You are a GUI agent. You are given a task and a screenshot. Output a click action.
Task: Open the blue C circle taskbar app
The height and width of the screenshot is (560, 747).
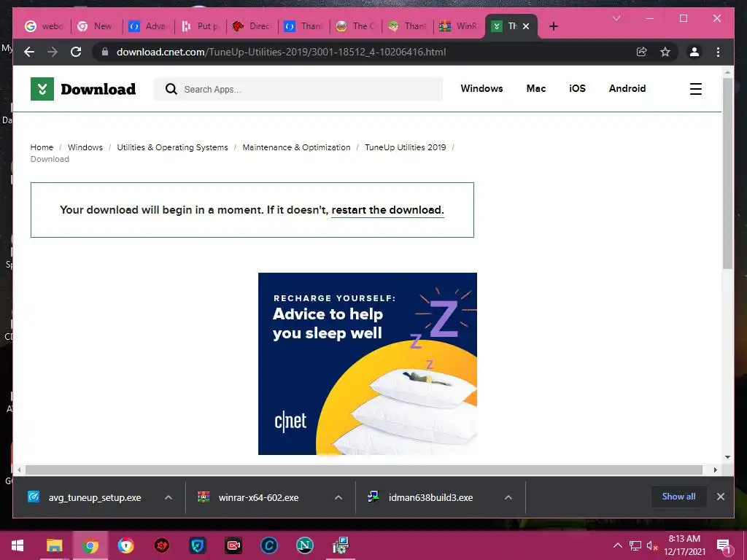268,545
